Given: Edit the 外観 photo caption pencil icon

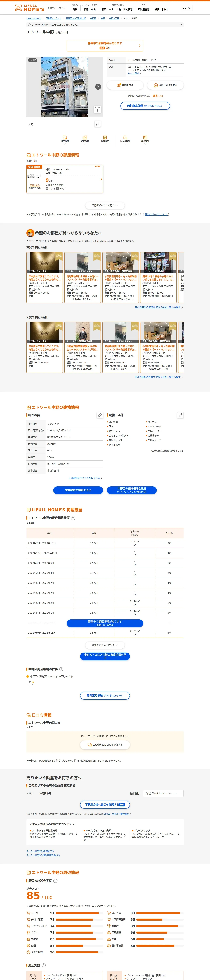Looking at the screenshot, I should (x=98, y=124).
